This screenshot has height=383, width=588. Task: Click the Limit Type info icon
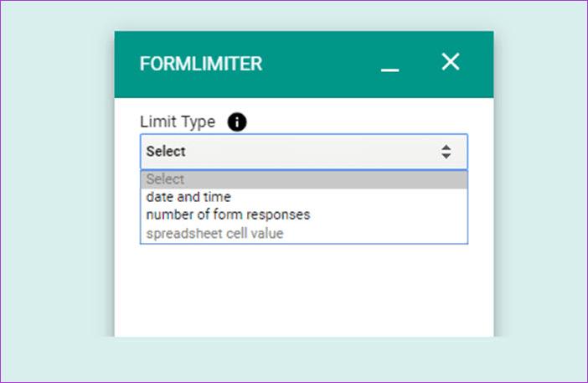tap(237, 122)
